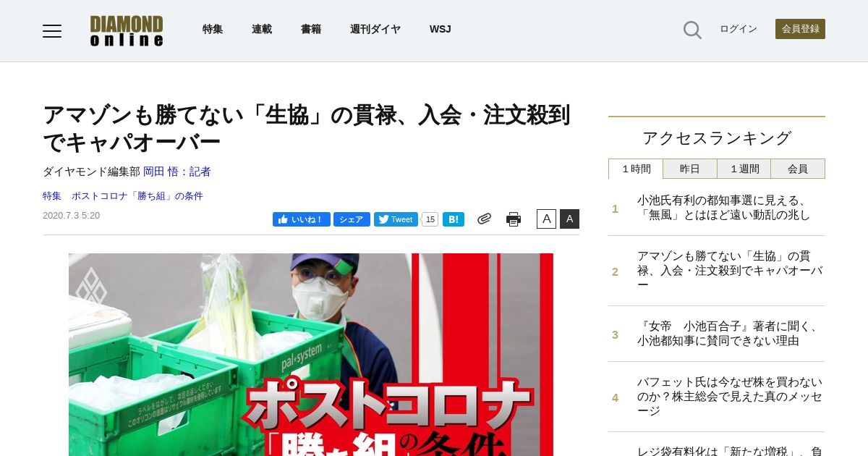Share article via Facebook シェア button

click(x=352, y=219)
